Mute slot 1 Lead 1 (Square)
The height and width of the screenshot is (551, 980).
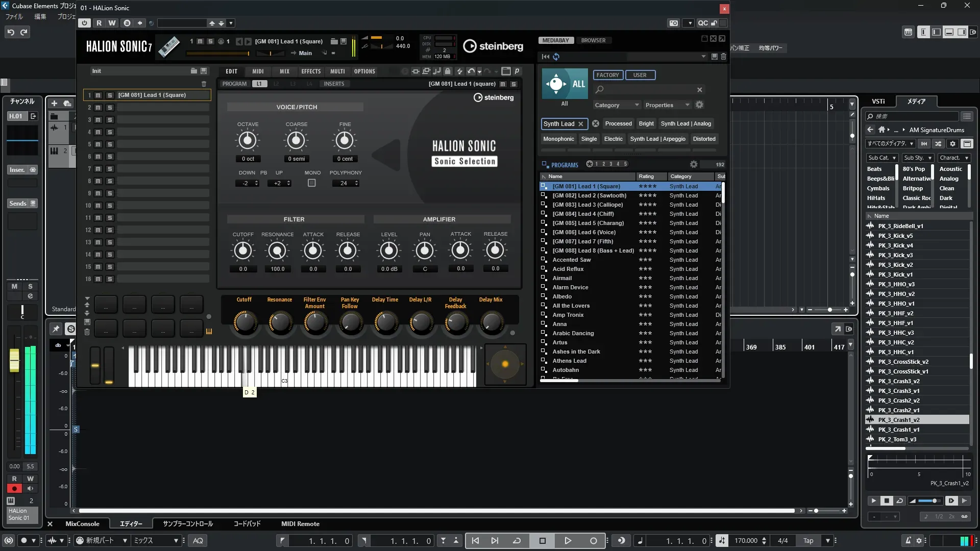pos(98,95)
